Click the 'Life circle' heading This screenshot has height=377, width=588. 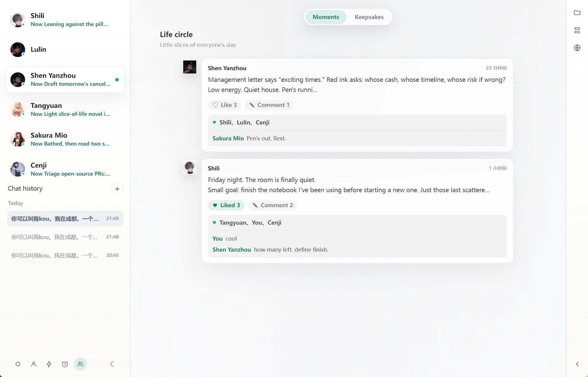click(x=176, y=35)
